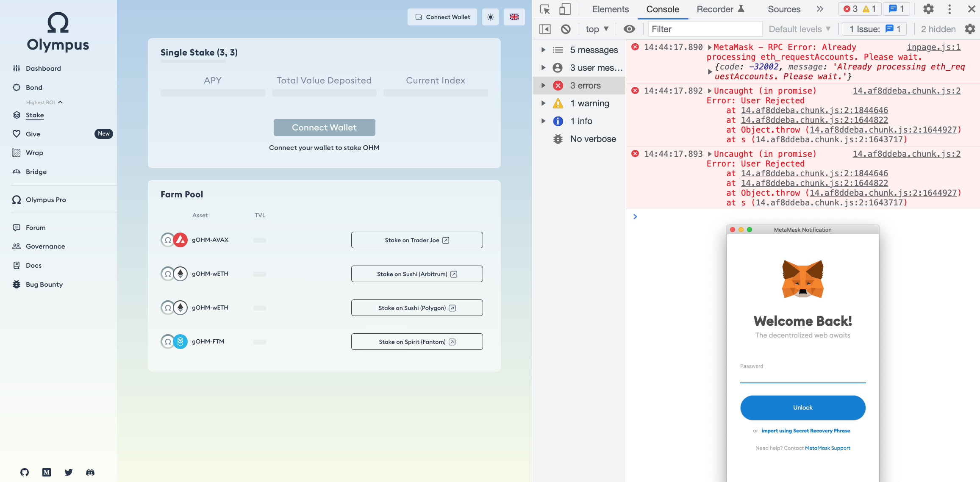Viewport: 980px width, 482px height.
Task: Click the Connect Wallet button
Action: tap(324, 127)
